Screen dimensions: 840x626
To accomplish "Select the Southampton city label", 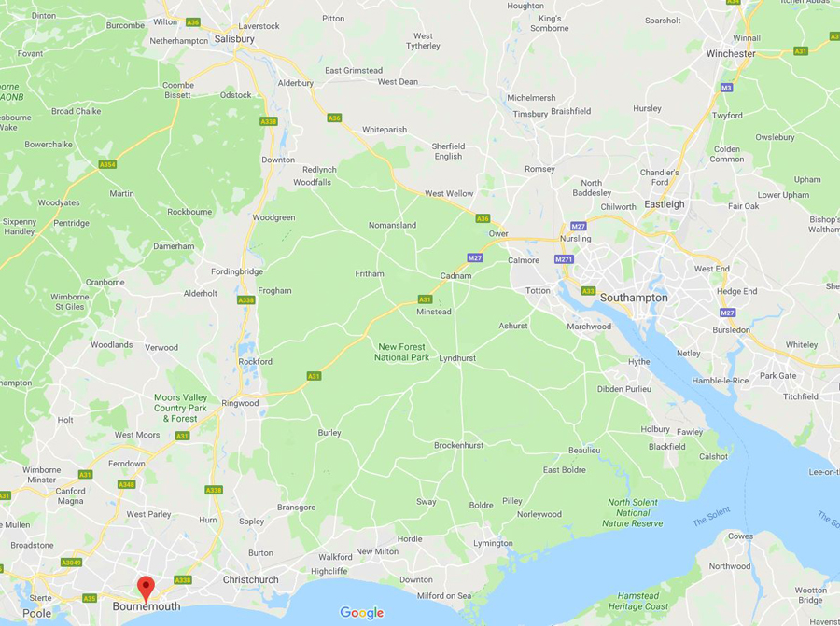I will click(x=634, y=298).
